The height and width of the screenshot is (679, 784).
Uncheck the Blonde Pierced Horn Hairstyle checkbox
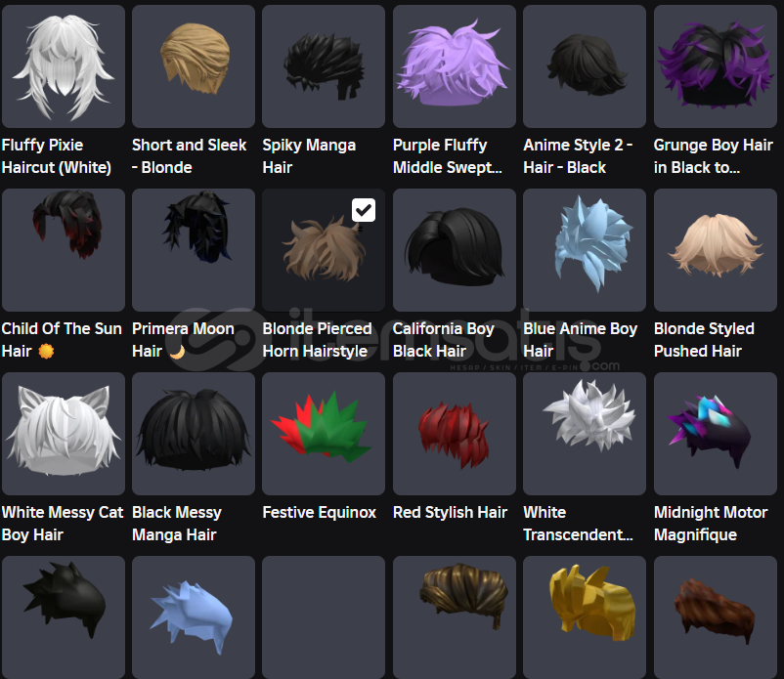(364, 210)
